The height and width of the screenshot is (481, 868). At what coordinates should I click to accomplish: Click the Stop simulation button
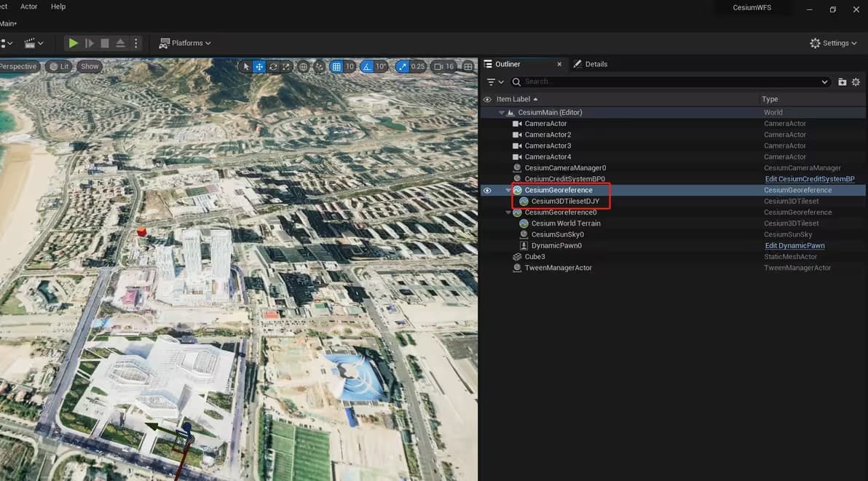pyautogui.click(x=105, y=44)
